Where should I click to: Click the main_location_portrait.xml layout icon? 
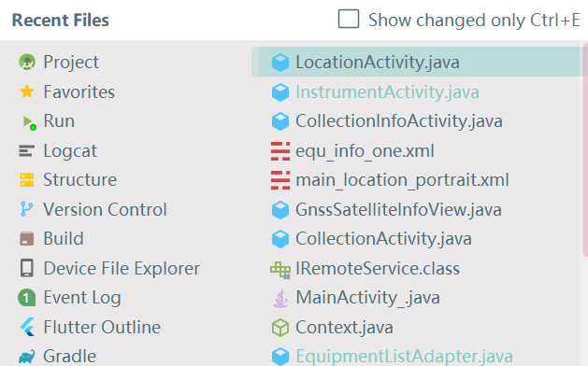(x=280, y=180)
